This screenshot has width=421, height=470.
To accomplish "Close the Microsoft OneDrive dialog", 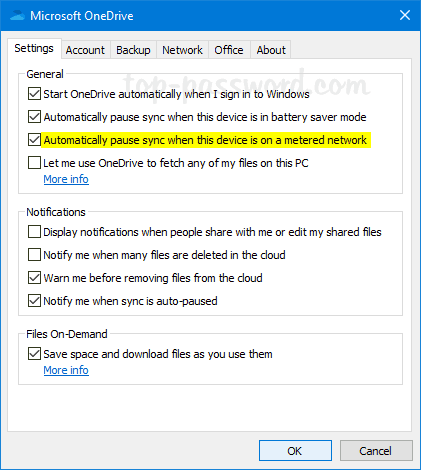I will pos(405,15).
